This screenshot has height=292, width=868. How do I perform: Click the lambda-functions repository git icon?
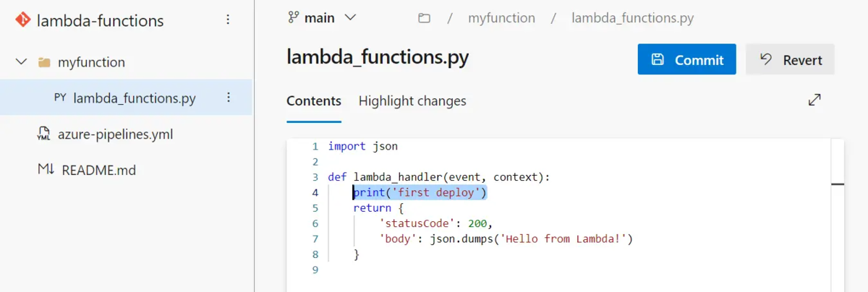tap(22, 20)
